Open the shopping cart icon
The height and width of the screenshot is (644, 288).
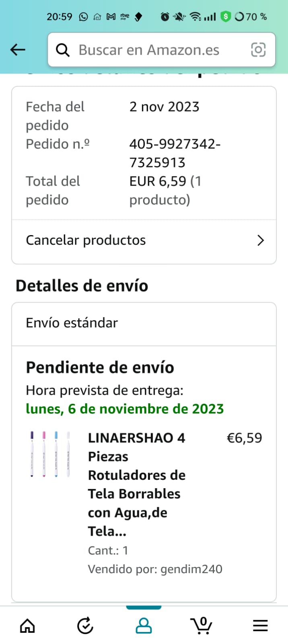pos(202,625)
